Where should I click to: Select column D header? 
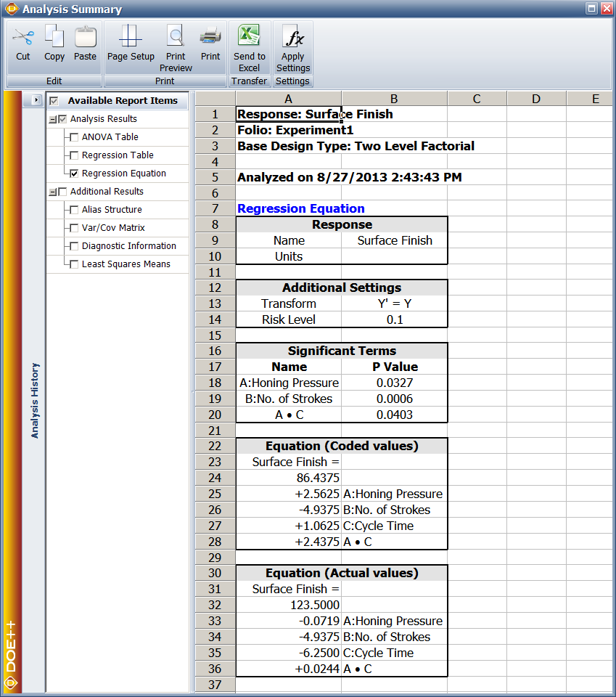pyautogui.click(x=536, y=99)
